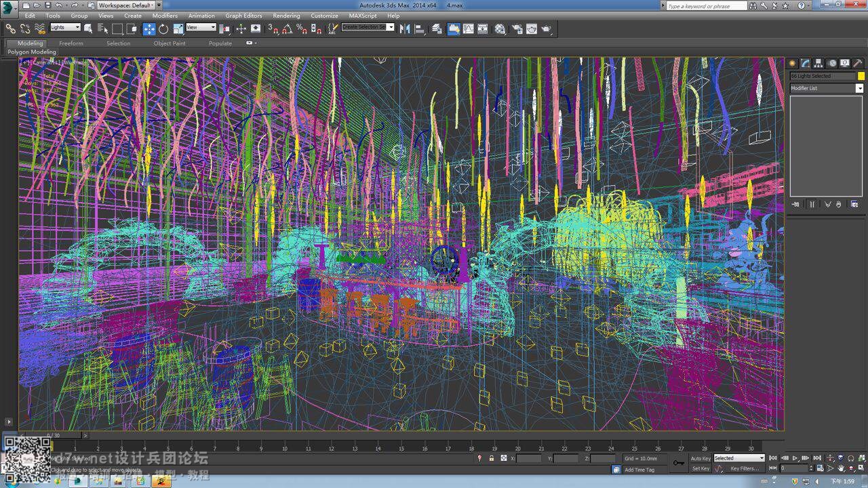The width and height of the screenshot is (868, 488).
Task: Open the Graph Editors menu
Action: (243, 16)
